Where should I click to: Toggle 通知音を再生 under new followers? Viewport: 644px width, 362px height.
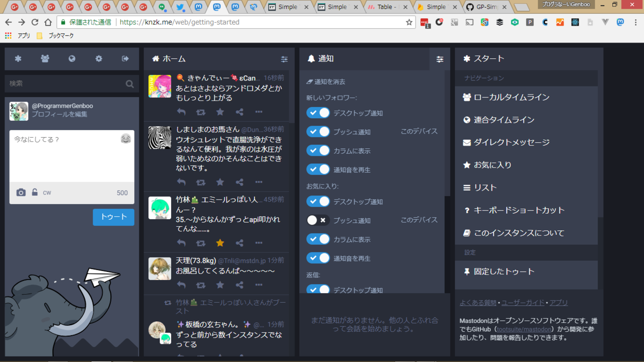pos(318,169)
